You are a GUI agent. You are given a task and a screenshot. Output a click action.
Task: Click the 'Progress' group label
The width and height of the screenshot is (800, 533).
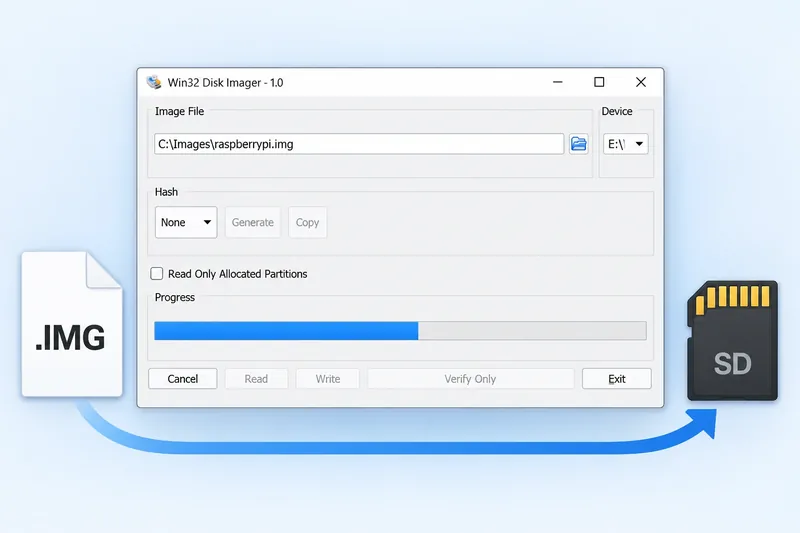175,297
